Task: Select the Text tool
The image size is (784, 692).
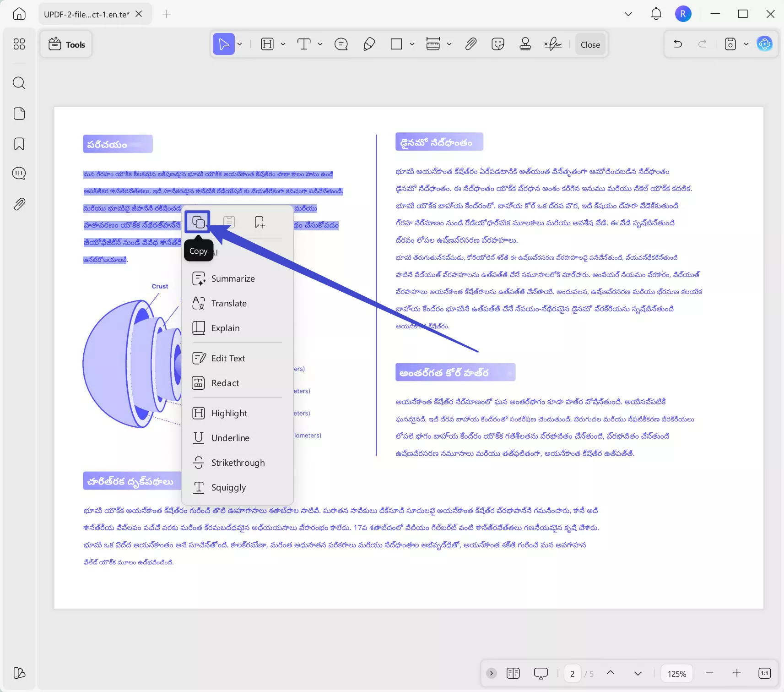Action: click(x=304, y=44)
